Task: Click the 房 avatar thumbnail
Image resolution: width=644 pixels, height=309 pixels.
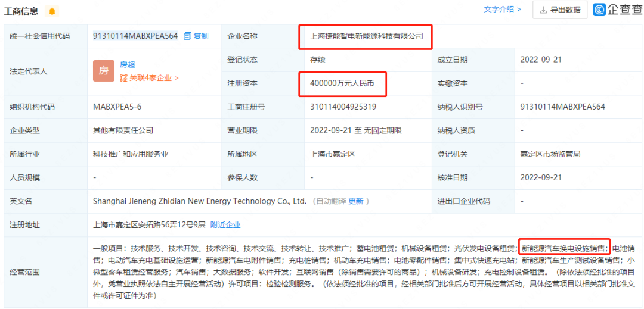Action: (x=104, y=71)
